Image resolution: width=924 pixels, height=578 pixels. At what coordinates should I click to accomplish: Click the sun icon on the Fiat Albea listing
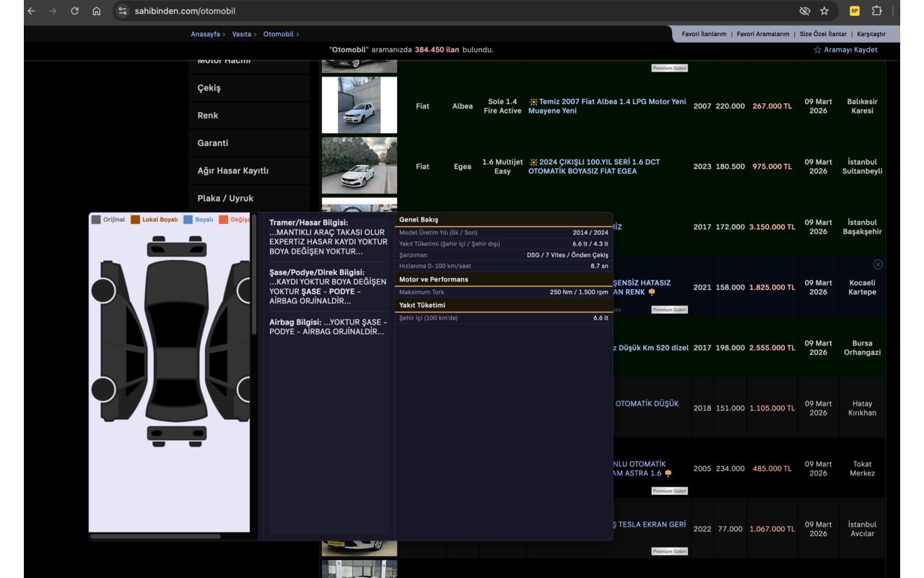(533, 102)
